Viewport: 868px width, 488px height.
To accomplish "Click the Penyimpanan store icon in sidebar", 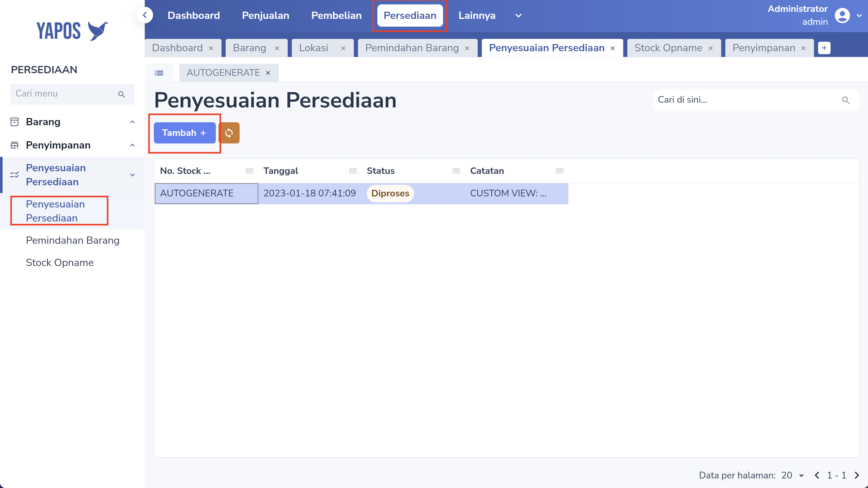I will [14, 145].
